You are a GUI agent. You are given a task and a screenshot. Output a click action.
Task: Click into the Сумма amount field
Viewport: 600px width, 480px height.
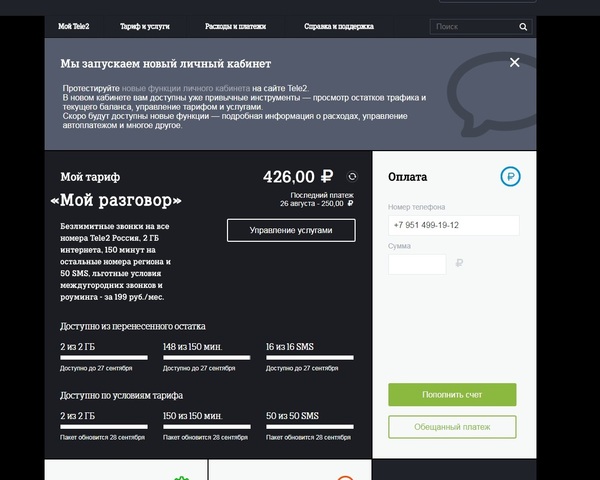[417, 264]
